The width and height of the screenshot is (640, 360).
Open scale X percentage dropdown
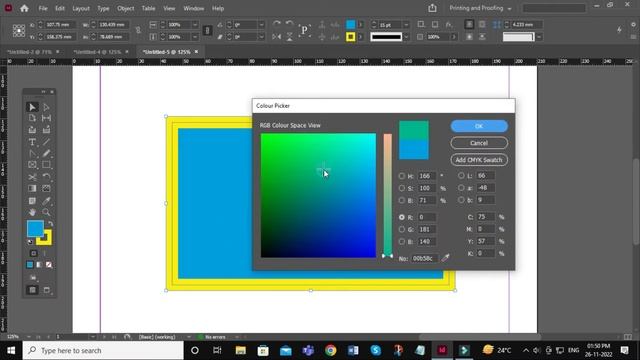tap(195, 25)
